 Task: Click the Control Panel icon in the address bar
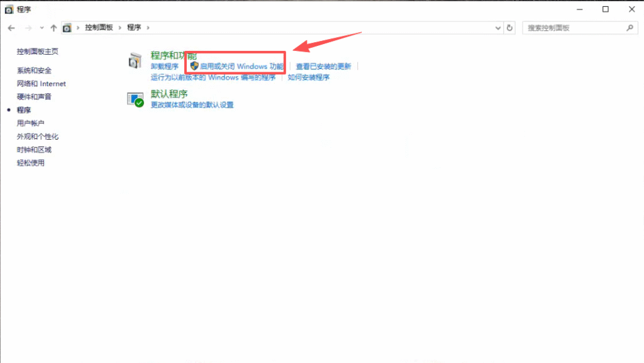[x=67, y=28]
